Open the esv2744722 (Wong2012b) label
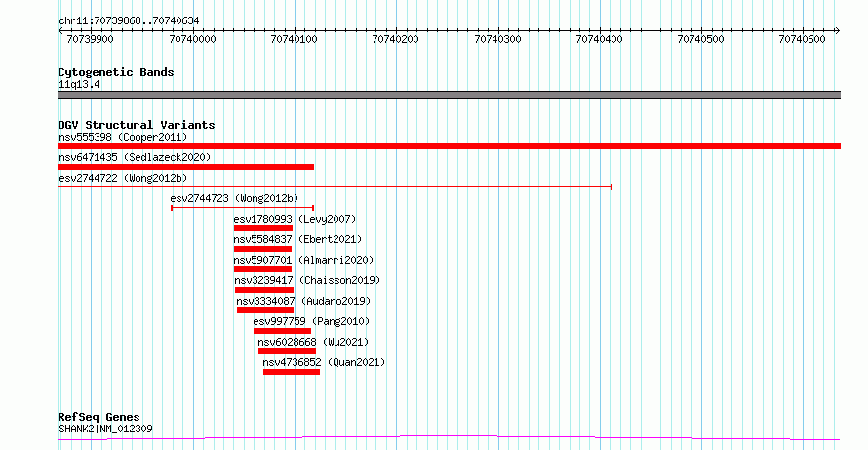This screenshot has width=868, height=450. [123, 178]
